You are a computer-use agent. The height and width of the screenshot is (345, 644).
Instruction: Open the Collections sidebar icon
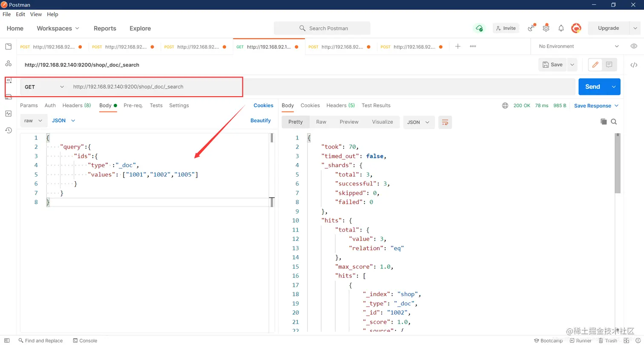(8, 46)
